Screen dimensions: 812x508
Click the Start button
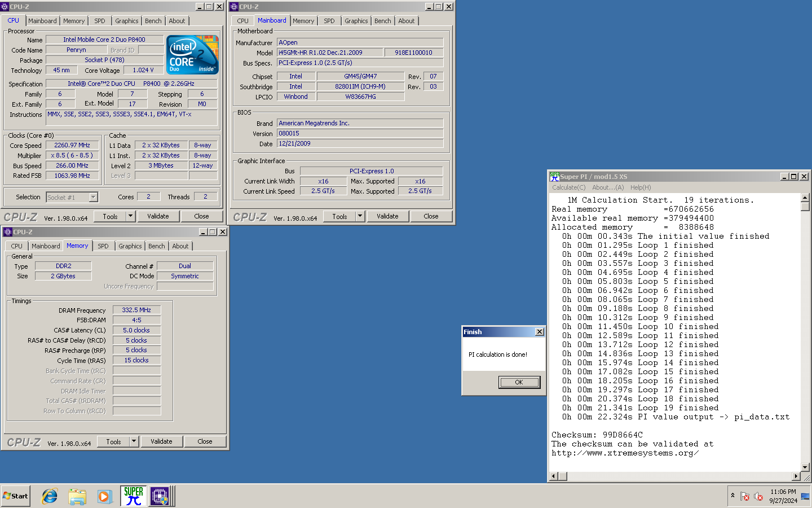[16, 496]
